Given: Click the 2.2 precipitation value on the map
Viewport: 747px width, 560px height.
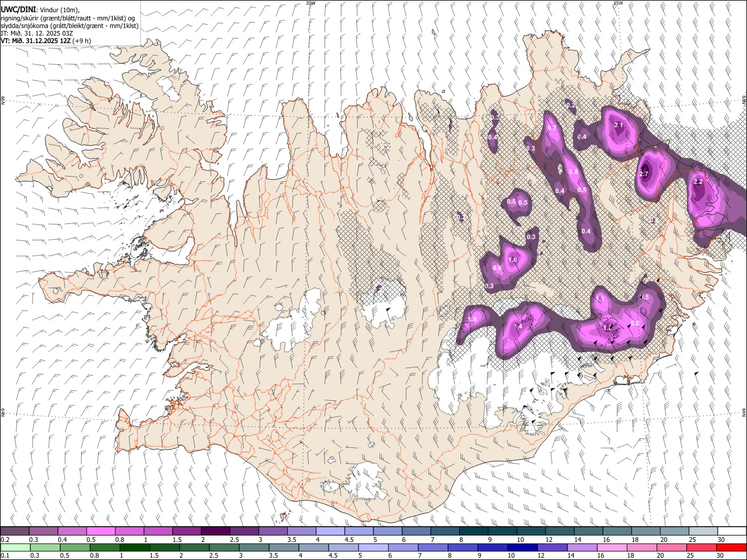Looking at the screenshot, I should pyautogui.click(x=697, y=181).
